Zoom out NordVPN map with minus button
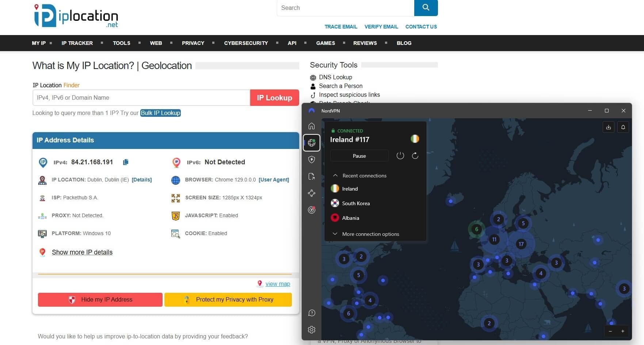The image size is (644, 345). 610,331
